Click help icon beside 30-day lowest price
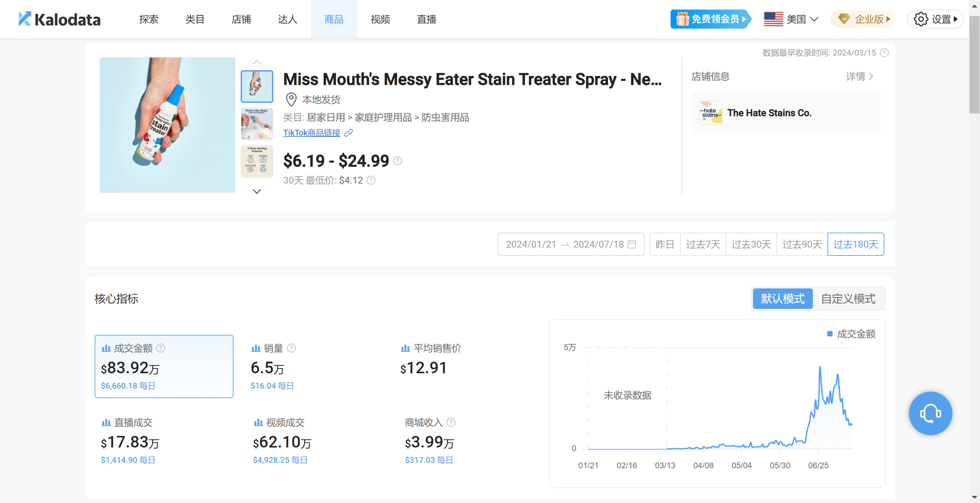 [x=371, y=180]
